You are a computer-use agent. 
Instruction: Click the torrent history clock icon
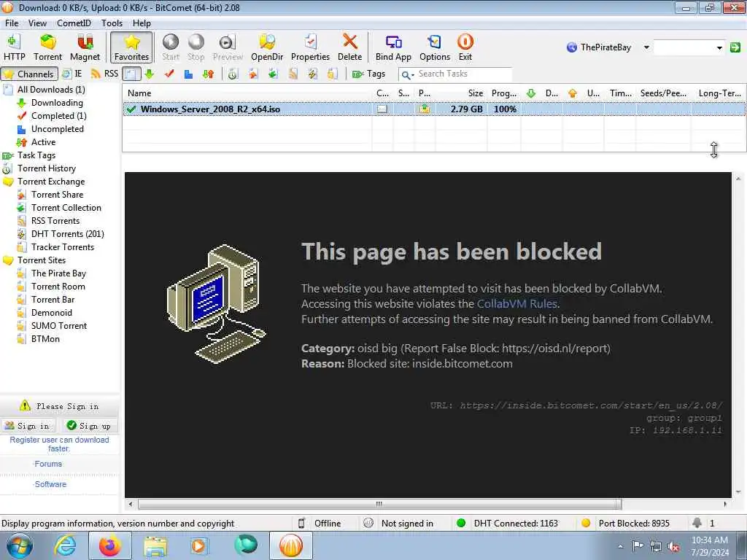233,74
